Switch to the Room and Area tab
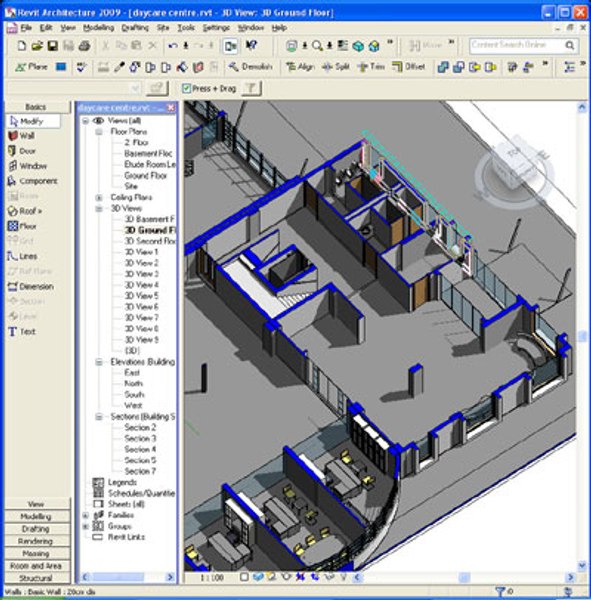This screenshot has height=600, width=591. (x=37, y=566)
